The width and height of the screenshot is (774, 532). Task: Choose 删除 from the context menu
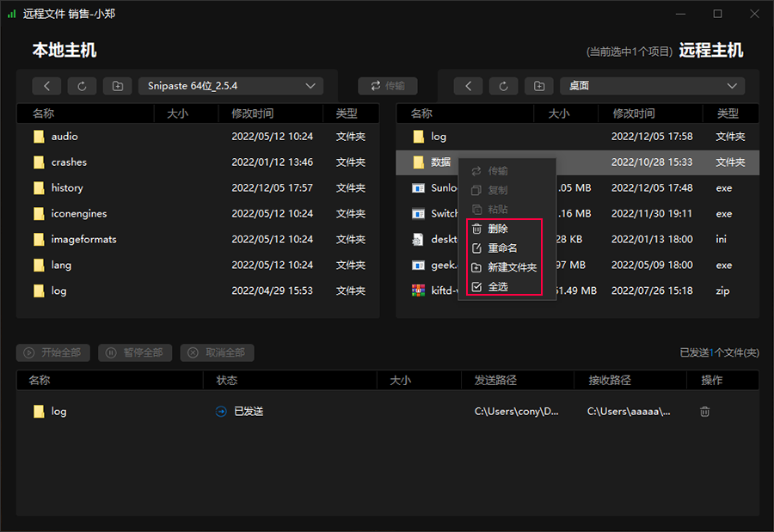pos(498,229)
